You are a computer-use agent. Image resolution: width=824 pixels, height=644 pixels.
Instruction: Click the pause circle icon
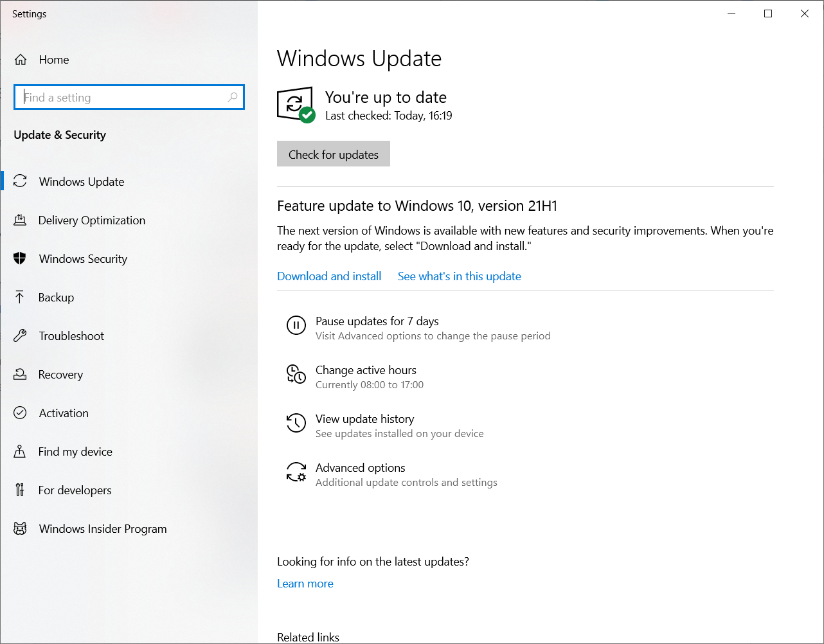click(x=296, y=325)
